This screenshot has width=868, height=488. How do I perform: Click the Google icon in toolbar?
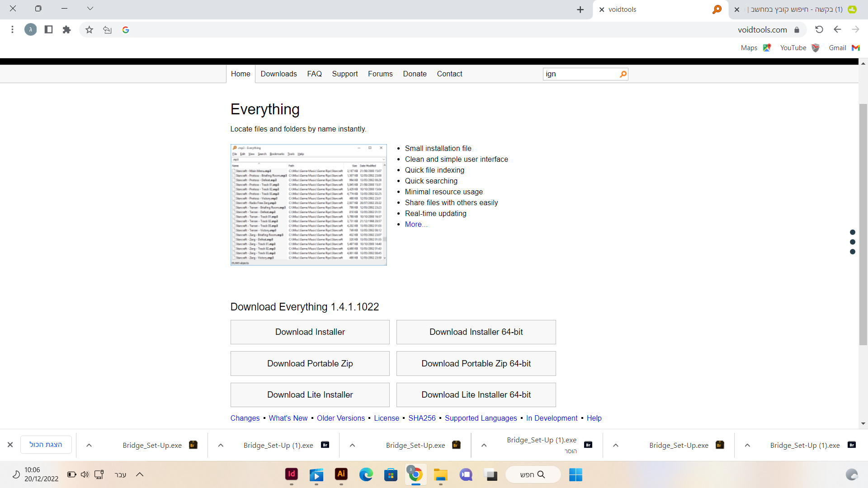[x=126, y=30]
